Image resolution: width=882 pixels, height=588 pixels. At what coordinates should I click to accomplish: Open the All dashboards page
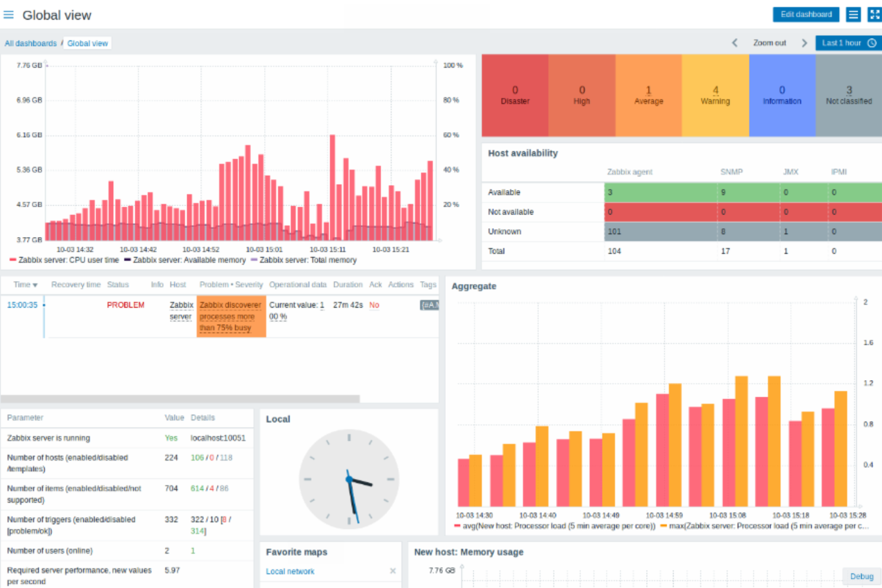click(x=30, y=43)
